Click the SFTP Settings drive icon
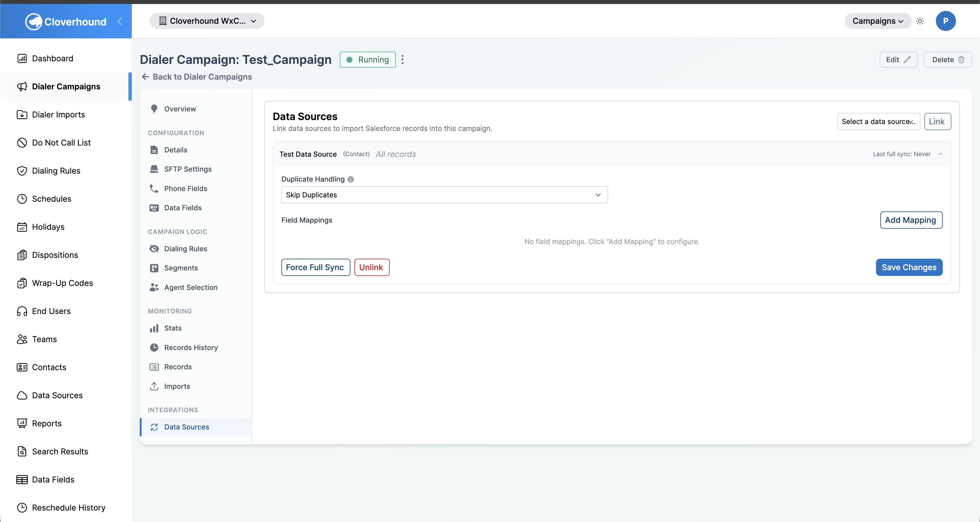980x522 pixels. [x=154, y=169]
